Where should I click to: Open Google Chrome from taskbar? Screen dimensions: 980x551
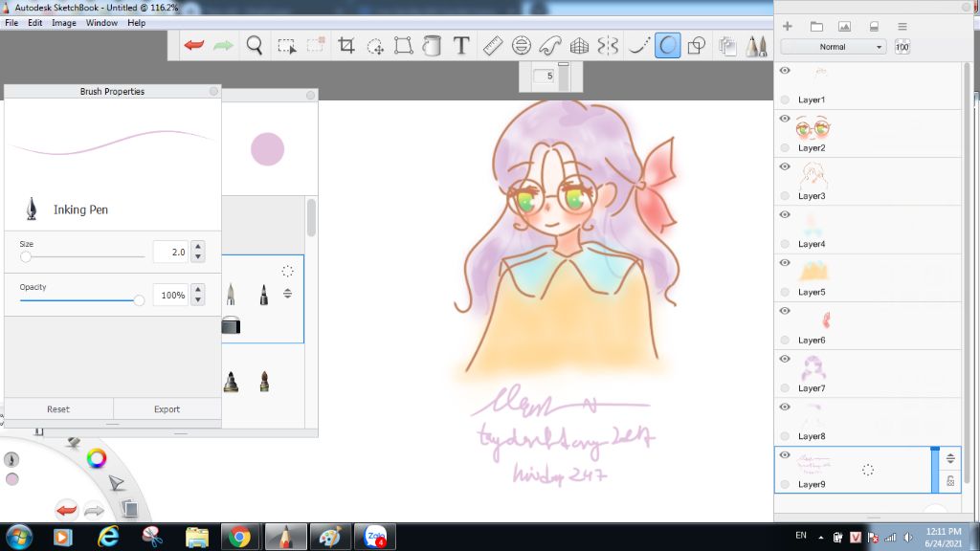point(239,537)
